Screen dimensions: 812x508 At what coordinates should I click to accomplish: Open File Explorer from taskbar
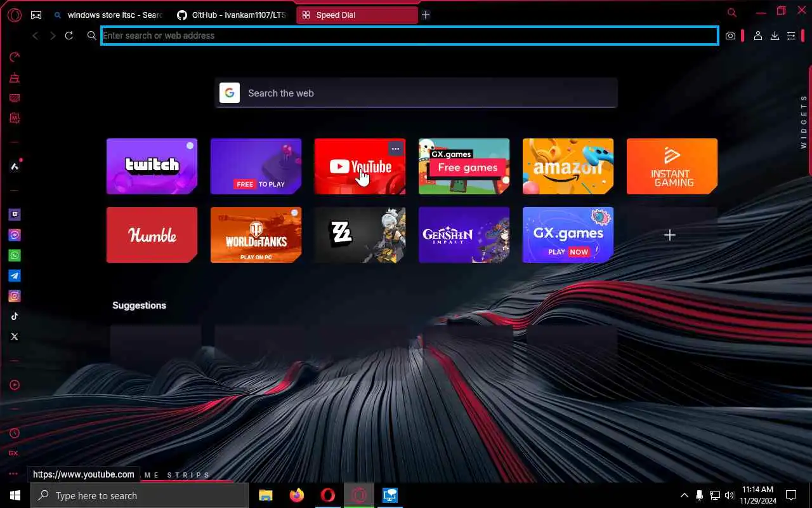[266, 495]
